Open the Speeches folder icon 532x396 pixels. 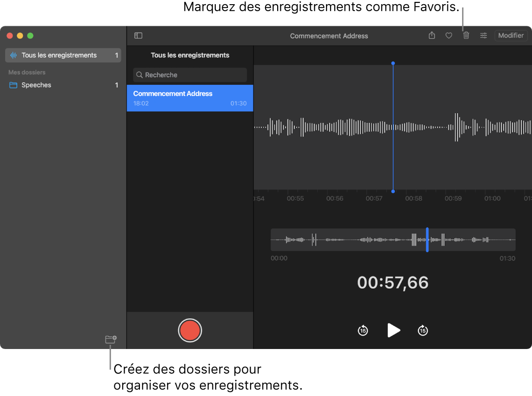click(x=13, y=85)
